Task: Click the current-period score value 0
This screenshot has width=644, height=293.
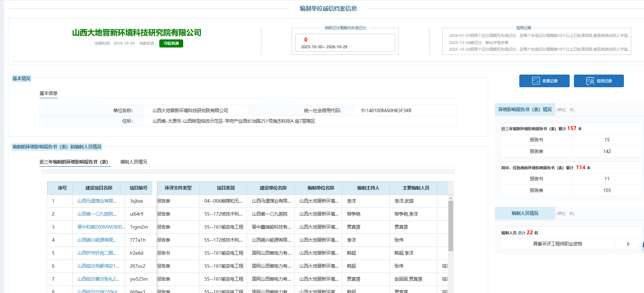Action: [x=306, y=40]
